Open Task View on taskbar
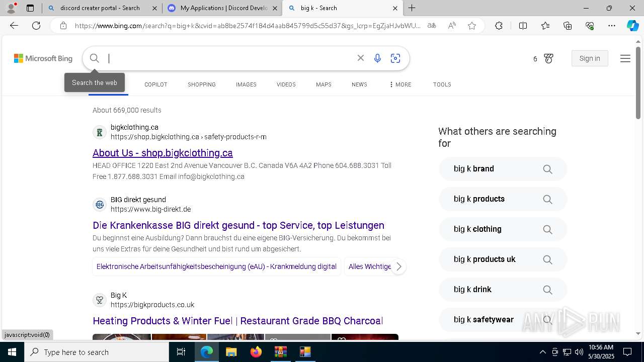 tap(181, 352)
